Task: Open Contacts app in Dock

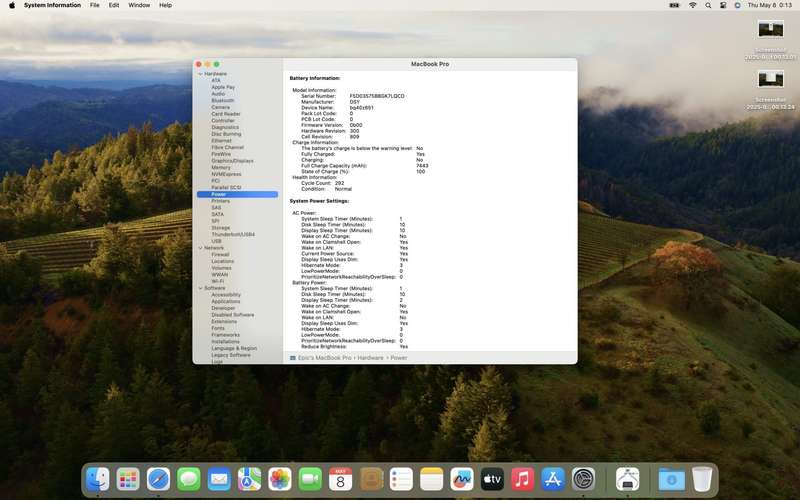Action: [371, 480]
